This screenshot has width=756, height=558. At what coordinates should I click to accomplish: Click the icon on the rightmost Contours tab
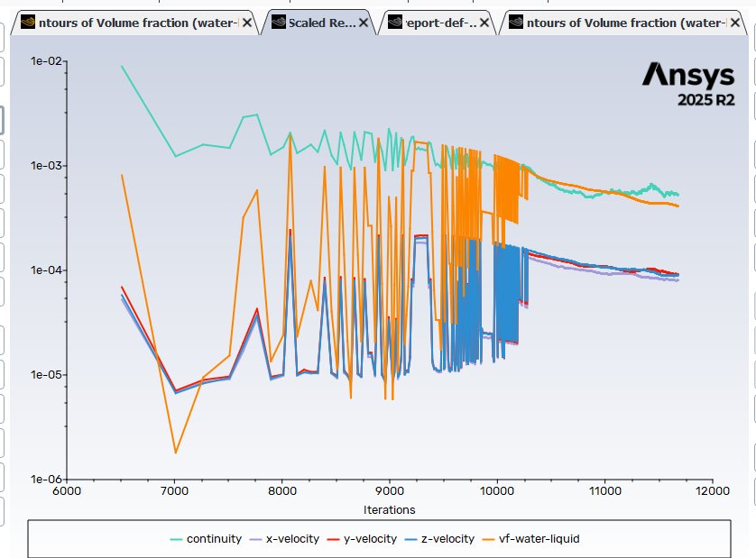515,23
